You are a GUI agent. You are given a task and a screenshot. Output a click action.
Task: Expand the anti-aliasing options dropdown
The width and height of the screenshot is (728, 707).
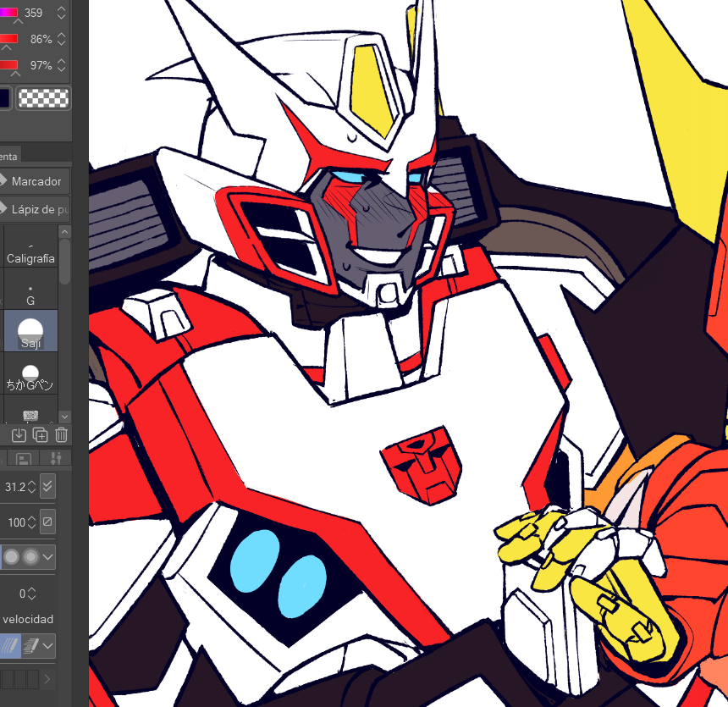pyautogui.click(x=48, y=557)
